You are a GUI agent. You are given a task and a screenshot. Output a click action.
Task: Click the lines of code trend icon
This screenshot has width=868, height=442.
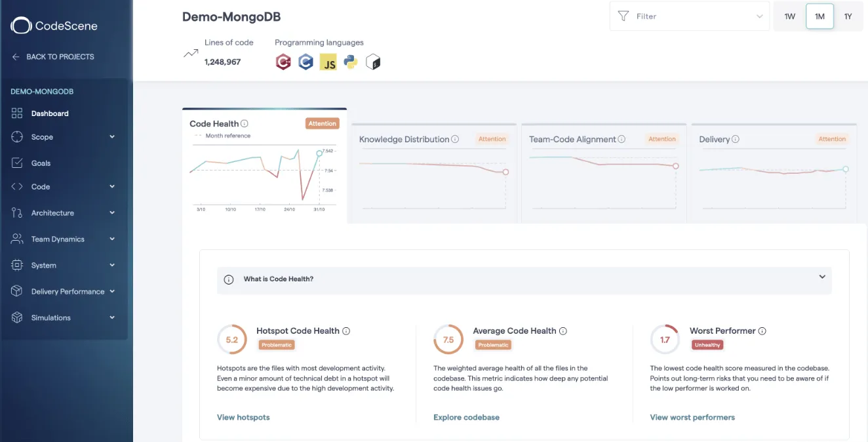pyautogui.click(x=191, y=54)
